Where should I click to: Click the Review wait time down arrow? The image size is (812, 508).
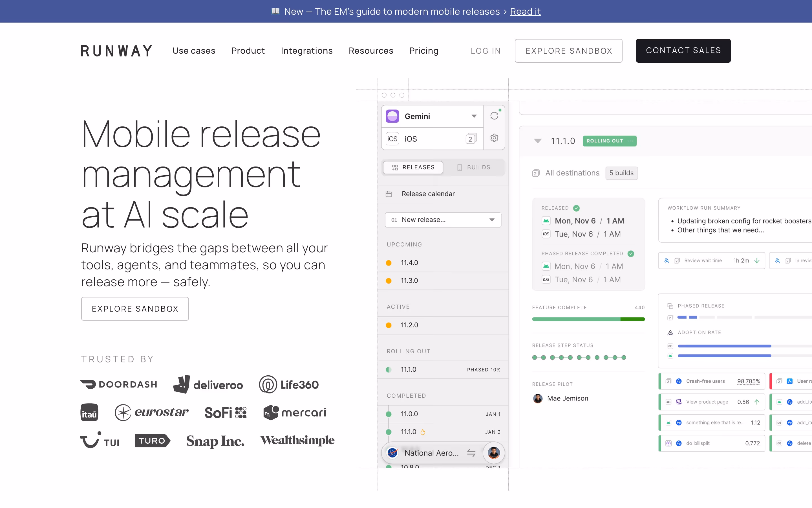(757, 261)
